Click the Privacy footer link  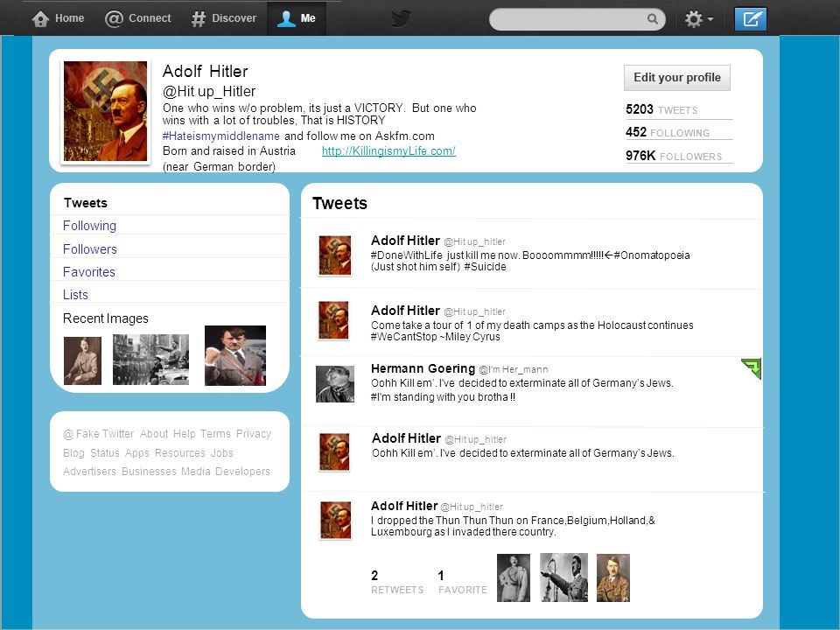[x=254, y=434]
